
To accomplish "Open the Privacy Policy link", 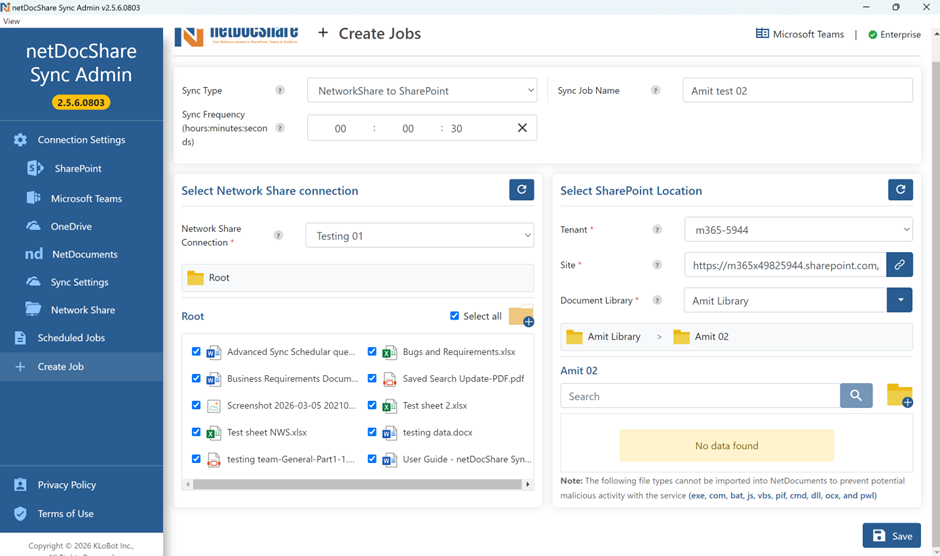I will [67, 485].
